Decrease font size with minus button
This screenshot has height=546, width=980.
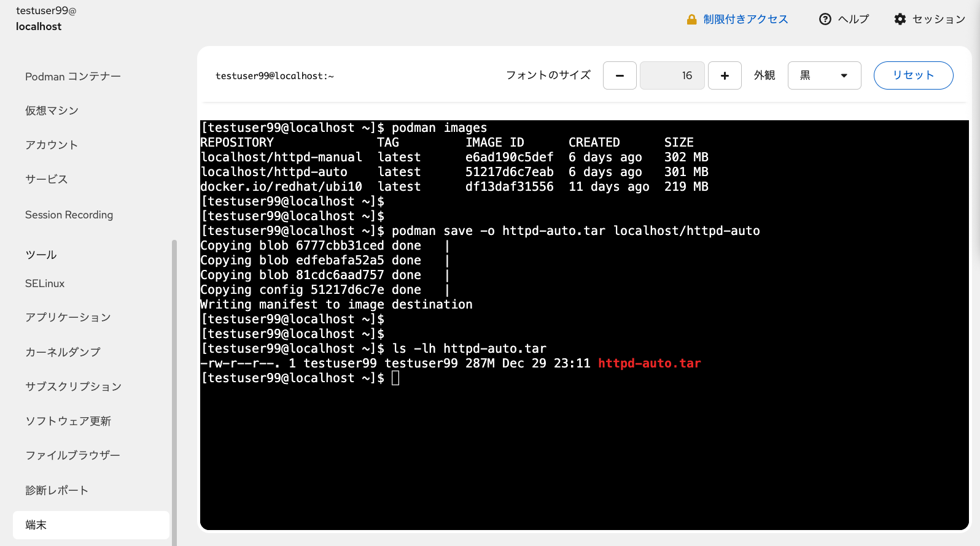point(620,75)
